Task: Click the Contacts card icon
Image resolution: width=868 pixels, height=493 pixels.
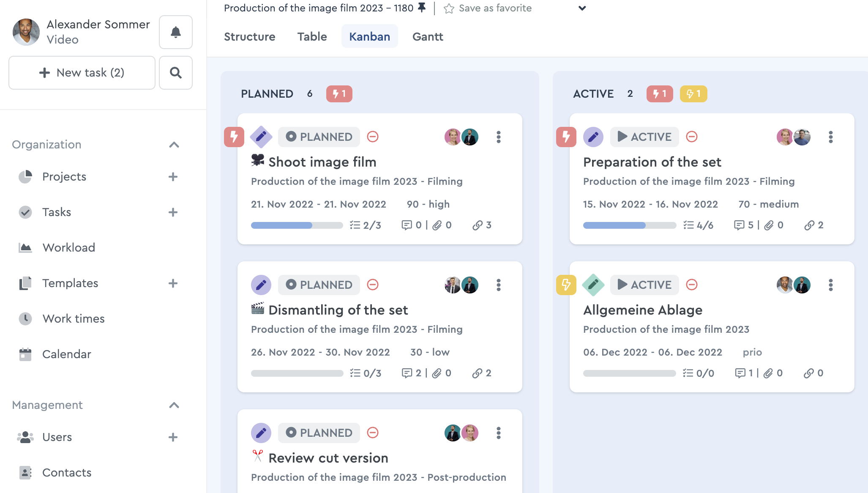Action: (25, 473)
